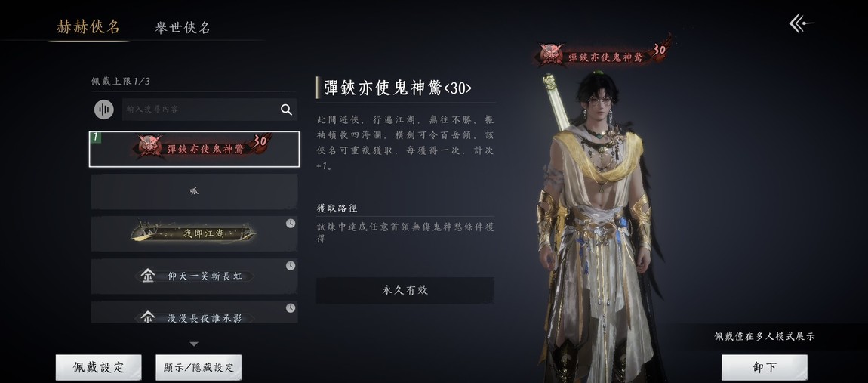The width and height of the screenshot is (868, 383).
Task: Click the pavilion emblem beside 仰天一笑斬長虹
Action: 148,276
